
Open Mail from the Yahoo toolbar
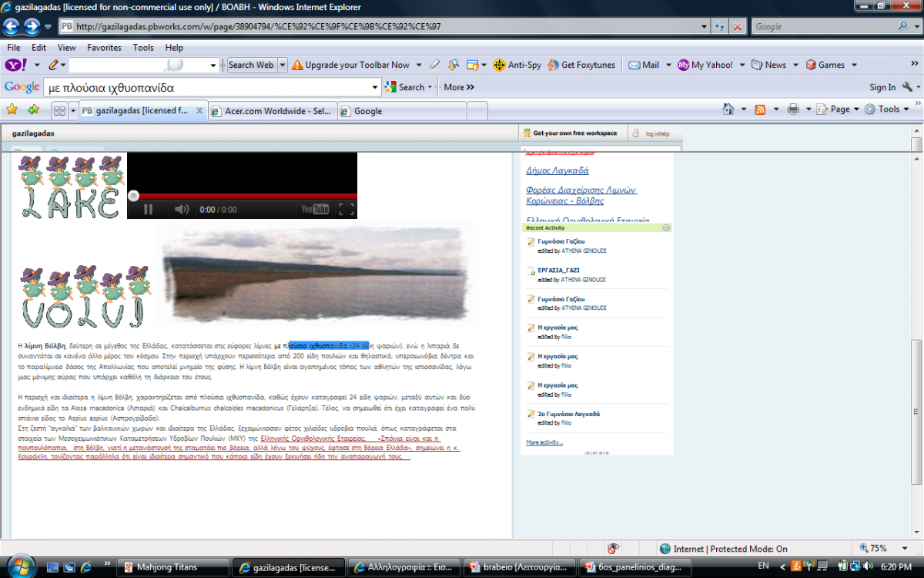click(x=644, y=65)
